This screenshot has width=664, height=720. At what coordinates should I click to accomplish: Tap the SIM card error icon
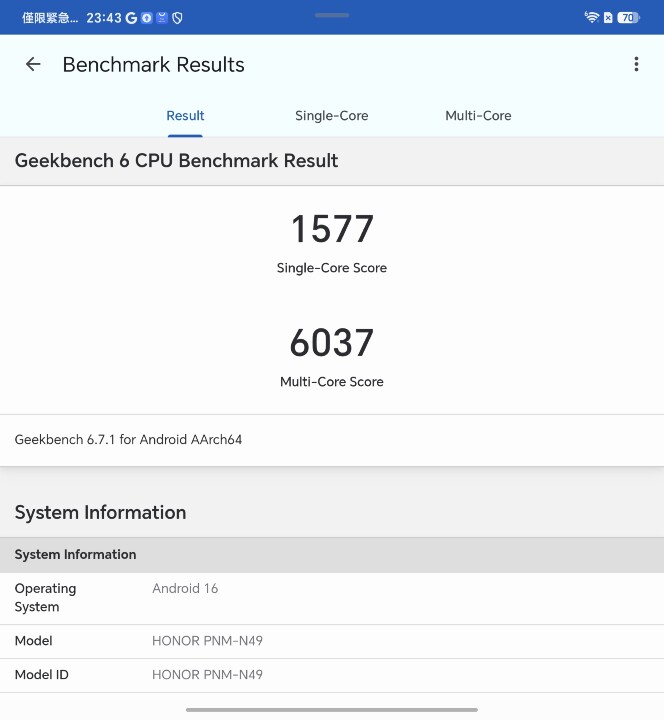(x=608, y=18)
